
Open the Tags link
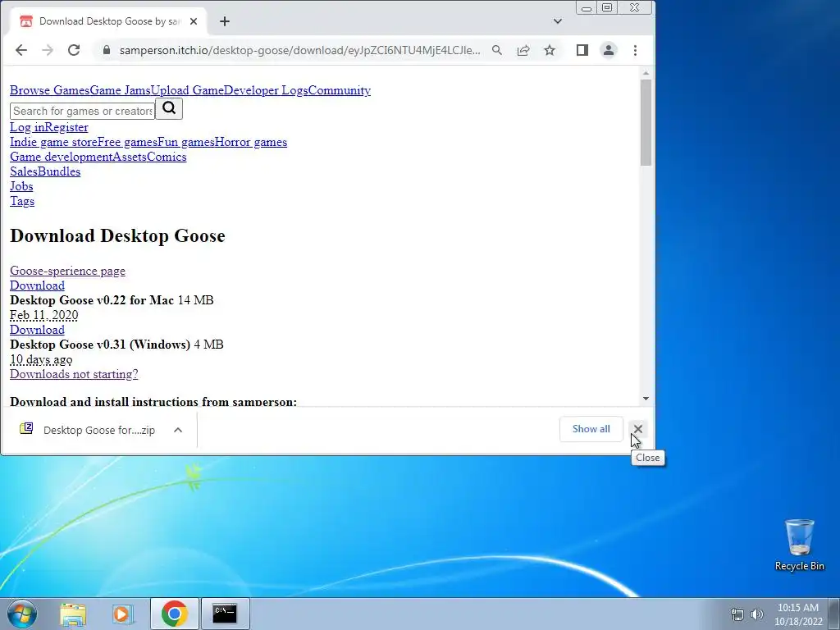[22, 202]
